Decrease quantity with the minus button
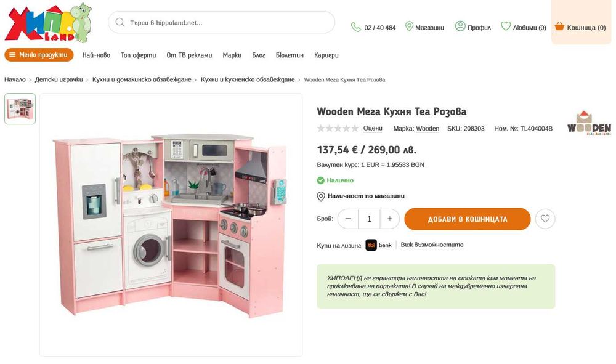 pos(348,219)
